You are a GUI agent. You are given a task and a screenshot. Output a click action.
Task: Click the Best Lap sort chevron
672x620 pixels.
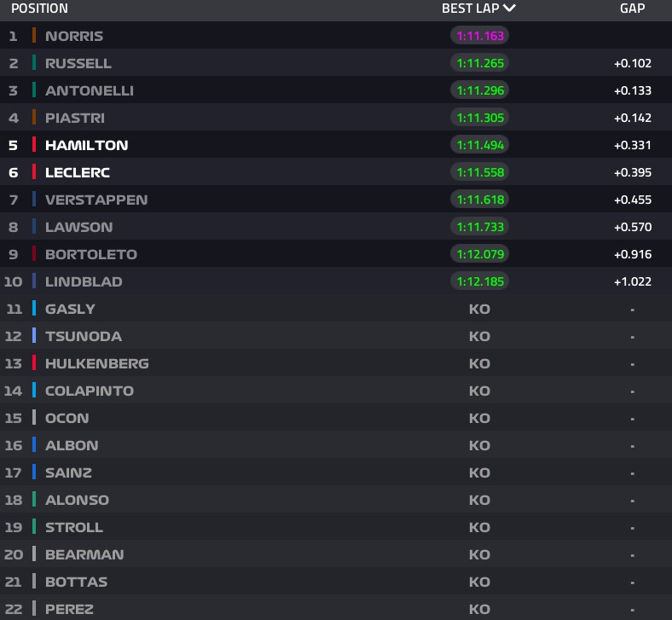coord(509,8)
